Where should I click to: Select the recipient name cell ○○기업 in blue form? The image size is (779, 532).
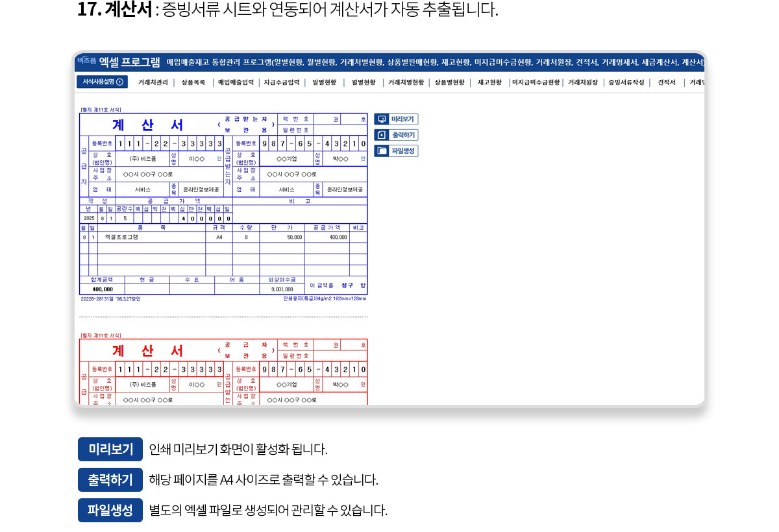point(286,158)
